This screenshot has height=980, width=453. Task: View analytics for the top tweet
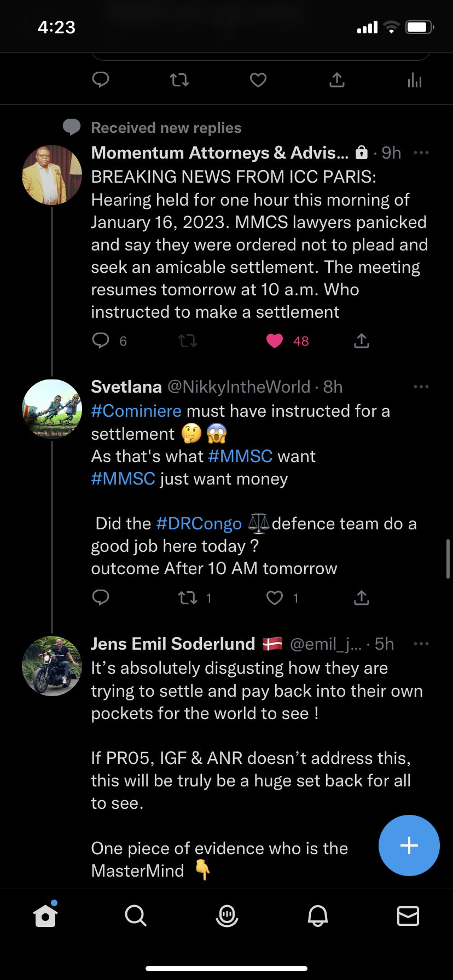415,80
